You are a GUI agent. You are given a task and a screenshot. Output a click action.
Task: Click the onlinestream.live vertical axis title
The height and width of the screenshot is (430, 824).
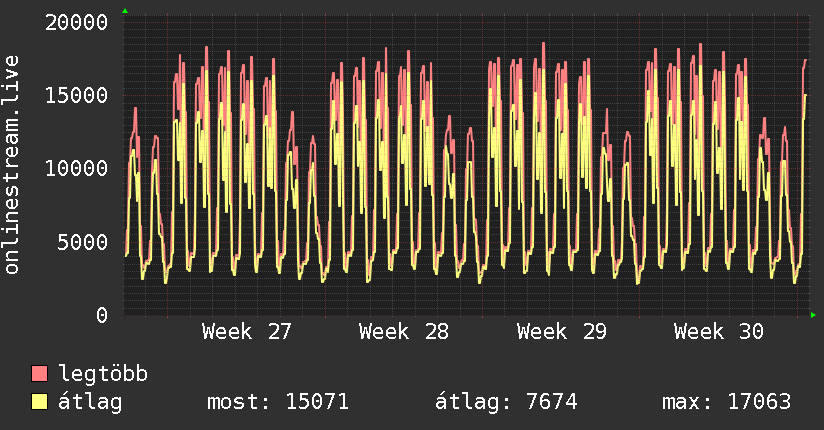pyautogui.click(x=12, y=165)
